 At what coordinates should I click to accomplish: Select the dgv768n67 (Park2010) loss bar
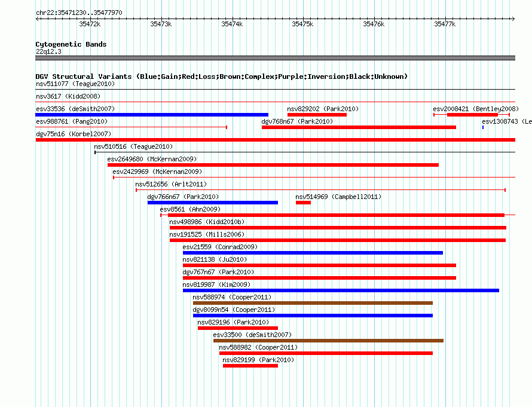(x=359, y=127)
